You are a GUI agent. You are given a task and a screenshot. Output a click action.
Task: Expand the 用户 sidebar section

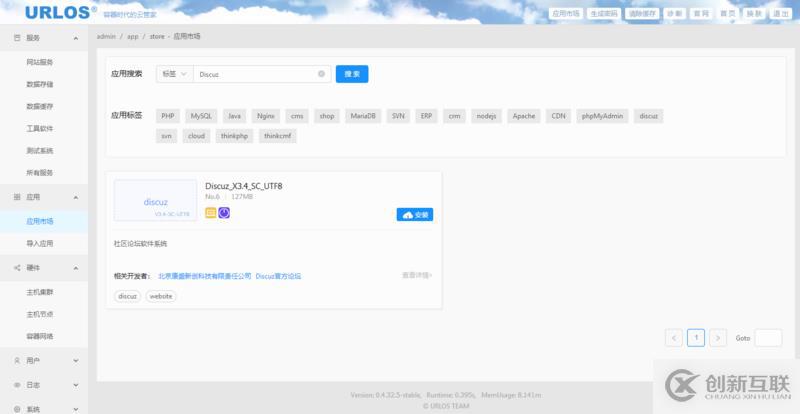[77, 360]
